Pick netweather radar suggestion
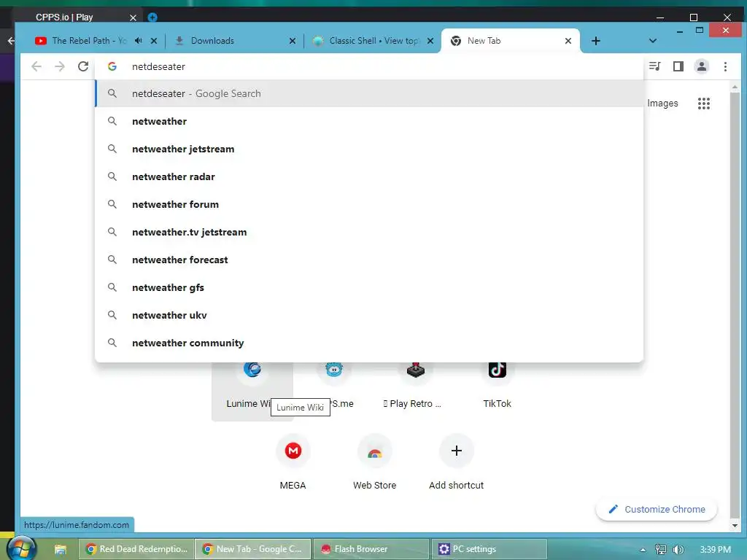This screenshot has height=560, width=747. [369, 176]
